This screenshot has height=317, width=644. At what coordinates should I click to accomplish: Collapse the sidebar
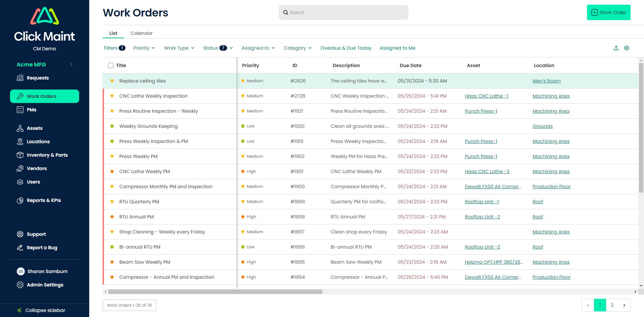[42, 310]
